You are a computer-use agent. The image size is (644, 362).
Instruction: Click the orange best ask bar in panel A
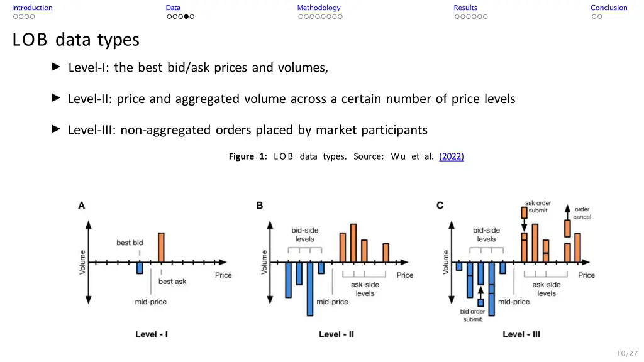pos(161,248)
